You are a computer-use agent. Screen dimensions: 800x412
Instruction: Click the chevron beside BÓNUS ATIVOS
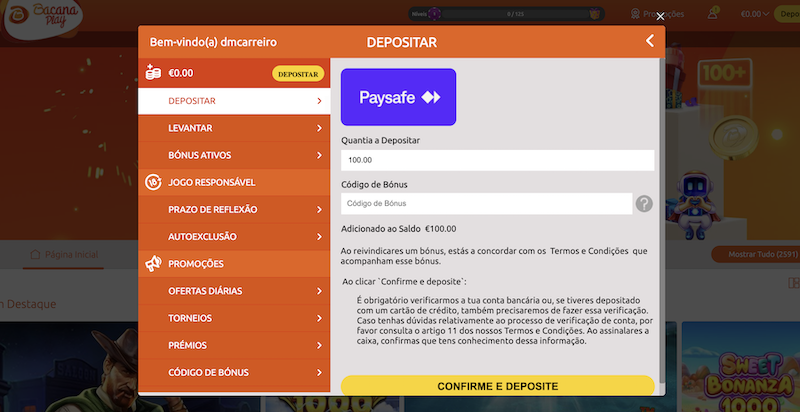319,155
